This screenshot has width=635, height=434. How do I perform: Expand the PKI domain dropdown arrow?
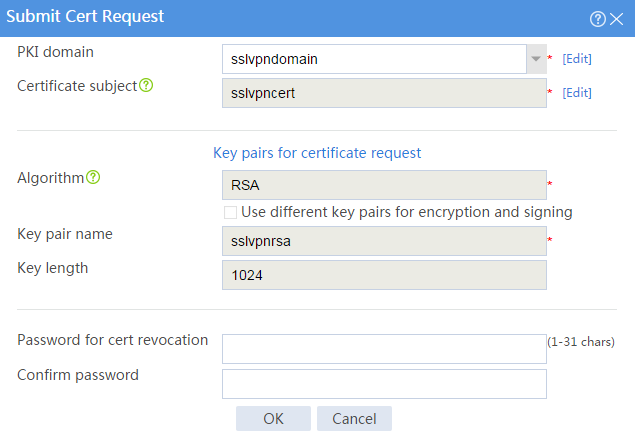(536, 59)
